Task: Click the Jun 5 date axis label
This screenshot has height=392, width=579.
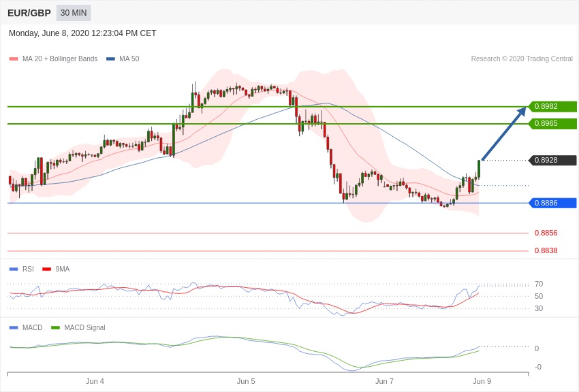Action: [246, 381]
